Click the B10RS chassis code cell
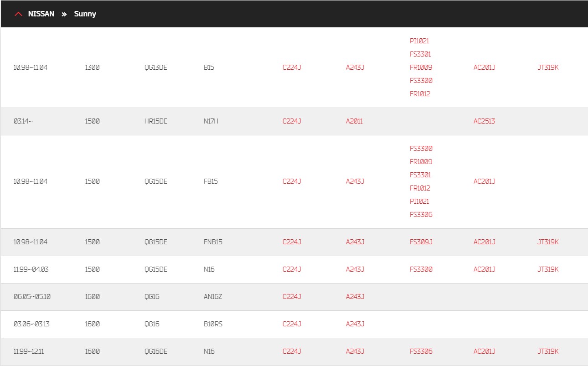588x366 pixels. coord(213,324)
